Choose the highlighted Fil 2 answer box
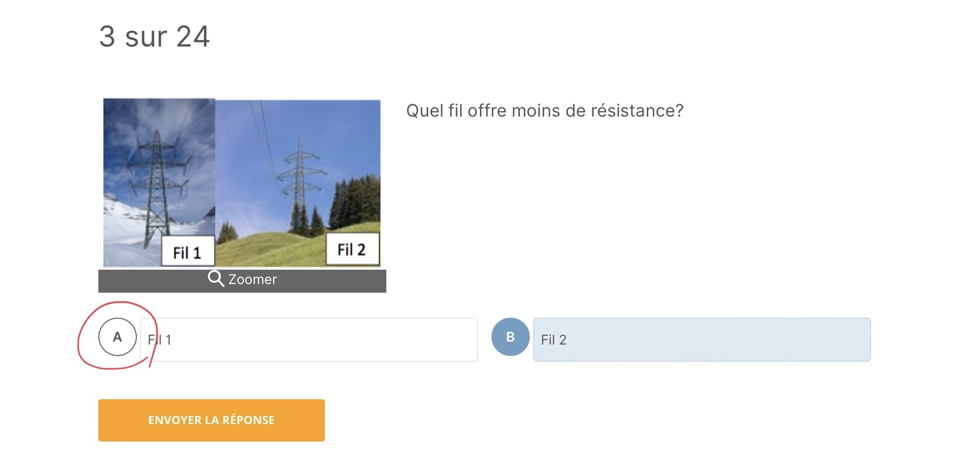This screenshot has height=476, width=980. click(702, 340)
